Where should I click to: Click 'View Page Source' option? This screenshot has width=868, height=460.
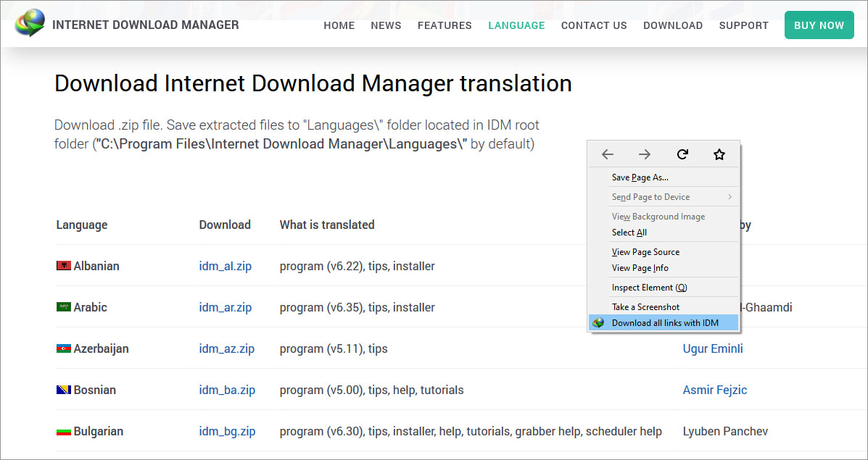645,251
